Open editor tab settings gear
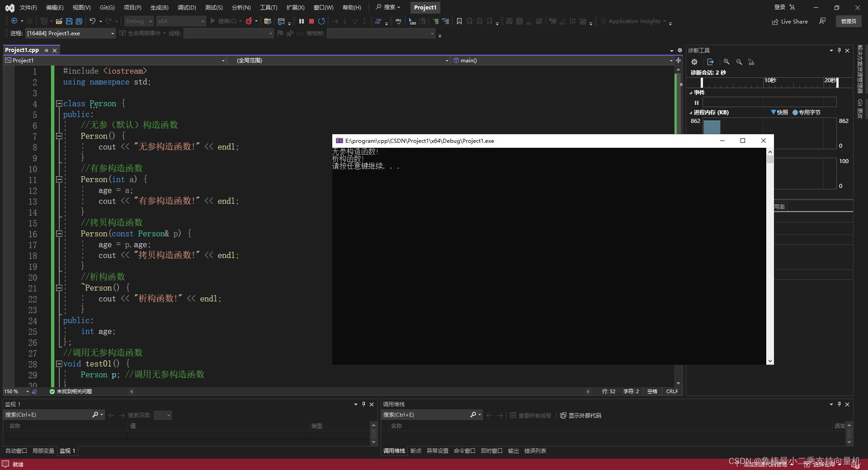This screenshot has height=470, width=868. click(x=679, y=50)
